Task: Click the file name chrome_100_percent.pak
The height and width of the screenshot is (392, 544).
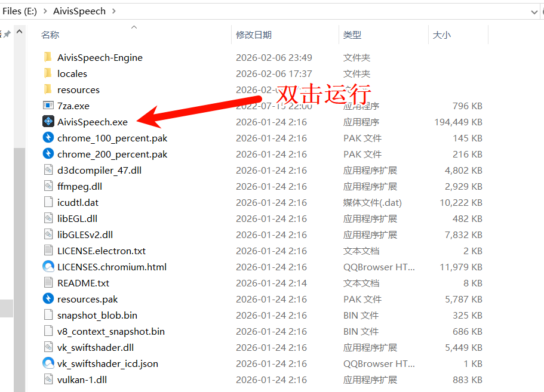Action: click(x=112, y=138)
